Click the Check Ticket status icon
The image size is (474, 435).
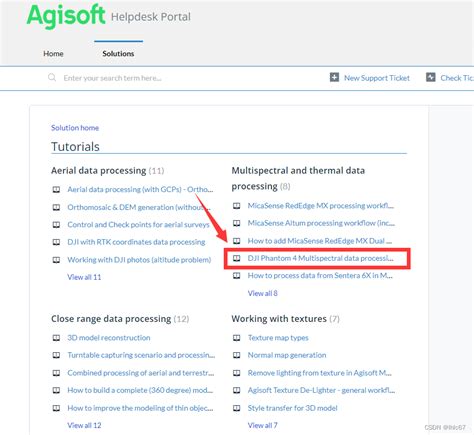tap(431, 77)
